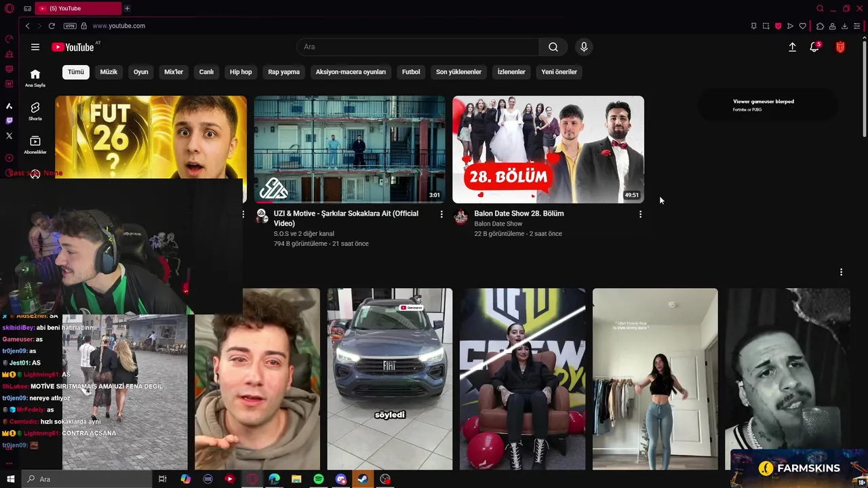Open X in Opera sidebar
Viewport: 868px width, 488px height.
point(9,136)
